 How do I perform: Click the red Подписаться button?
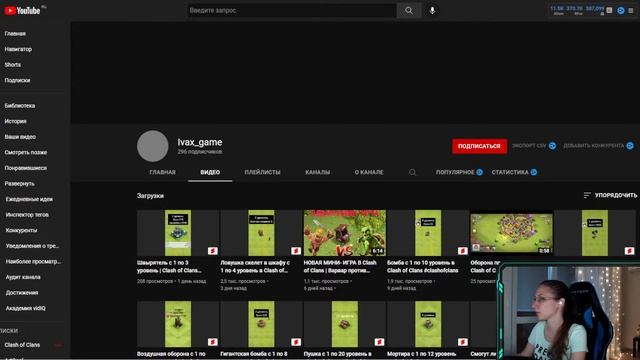[479, 146]
